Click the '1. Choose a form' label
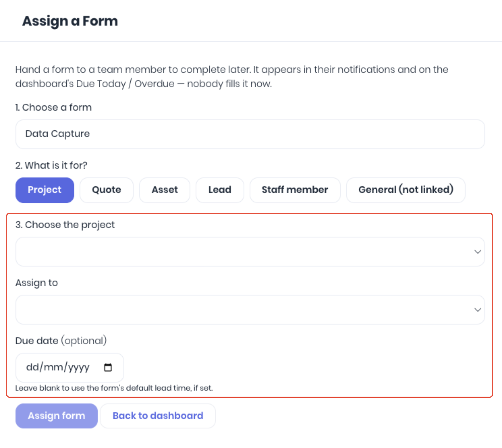502x448 pixels. (x=53, y=107)
